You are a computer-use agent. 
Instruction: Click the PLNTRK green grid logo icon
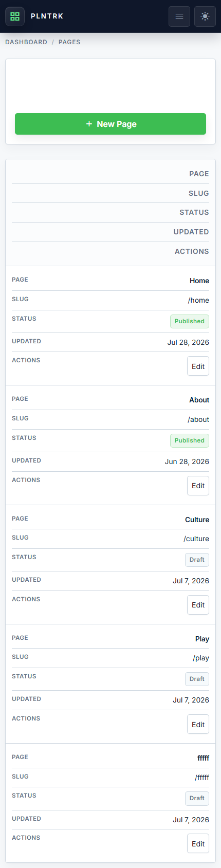pyautogui.click(x=15, y=16)
